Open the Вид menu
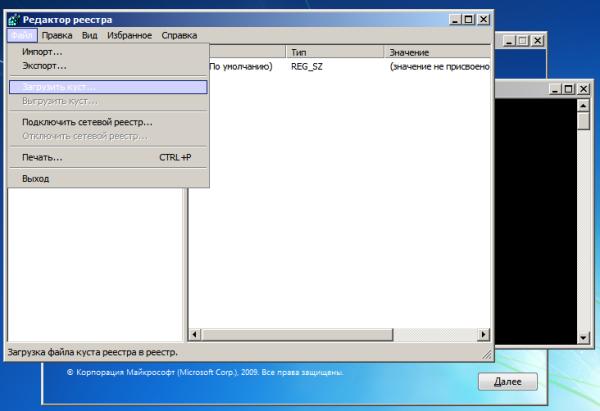Viewport: 600px width, 411px height. coord(89,35)
